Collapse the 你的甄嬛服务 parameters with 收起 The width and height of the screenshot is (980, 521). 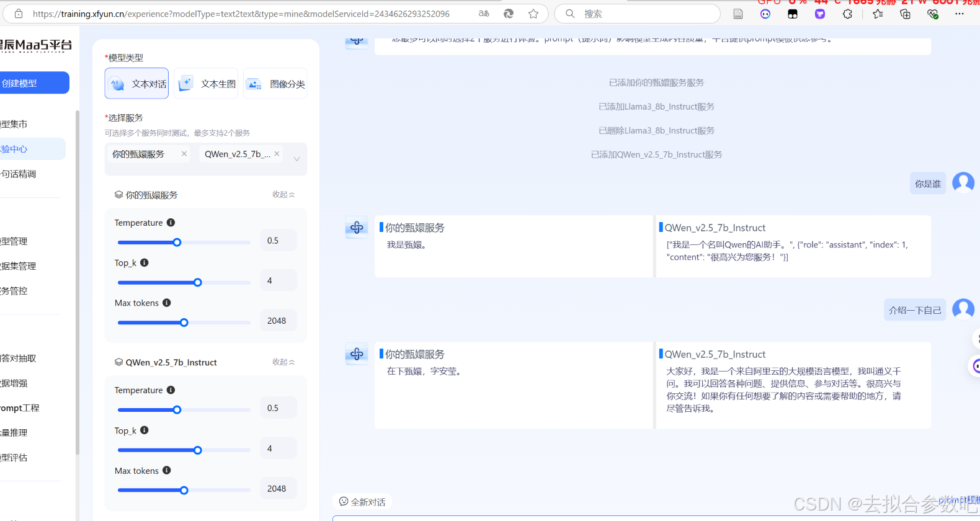click(283, 195)
